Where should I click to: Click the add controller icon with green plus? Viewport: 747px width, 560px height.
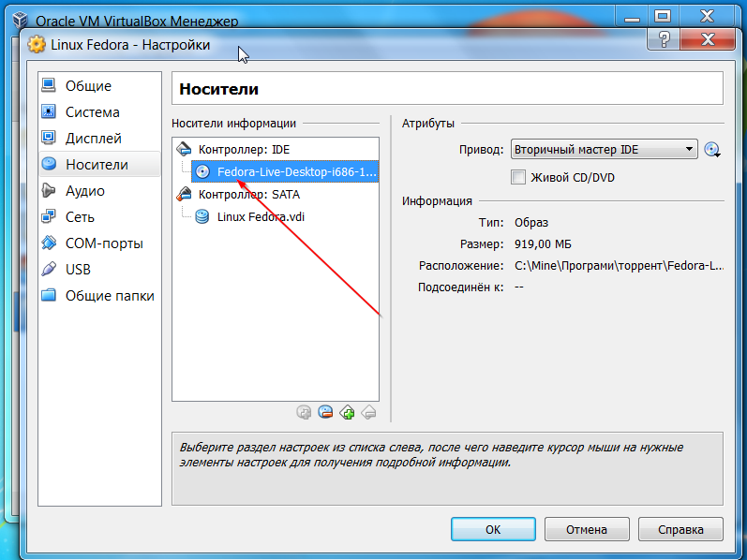click(x=348, y=411)
